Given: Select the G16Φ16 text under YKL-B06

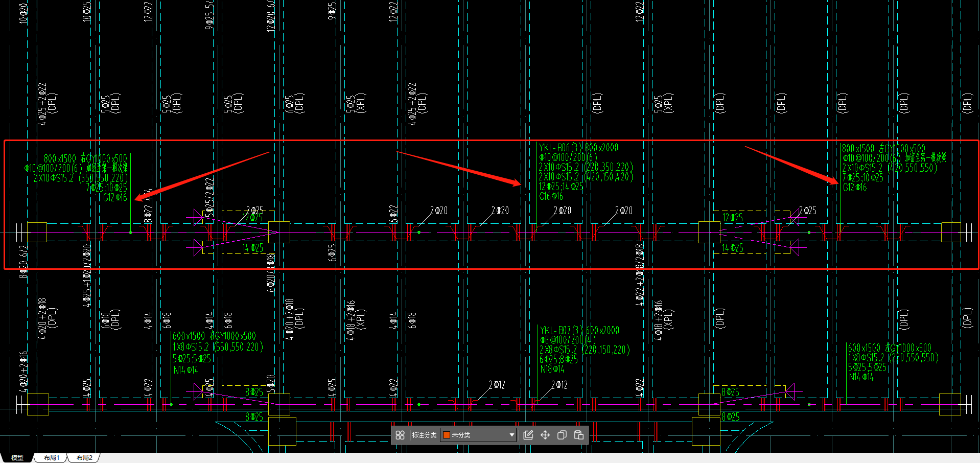Looking at the screenshot, I should coord(551,196).
